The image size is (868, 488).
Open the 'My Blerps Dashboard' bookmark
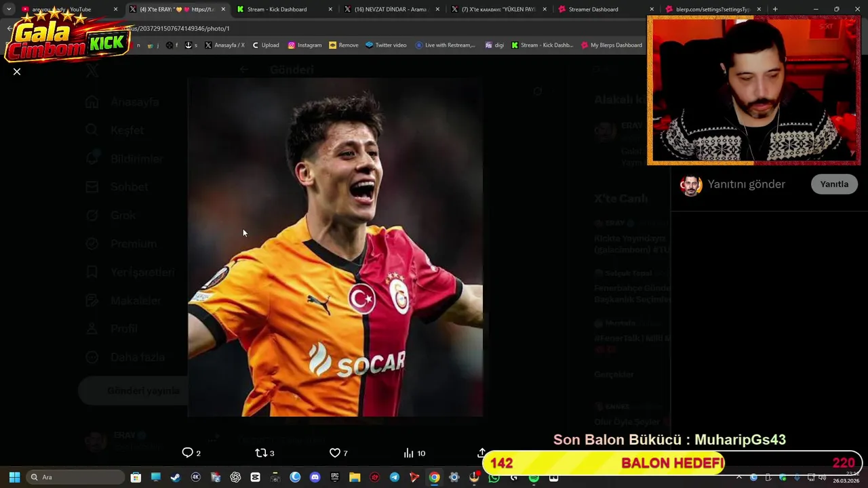pyautogui.click(x=611, y=45)
